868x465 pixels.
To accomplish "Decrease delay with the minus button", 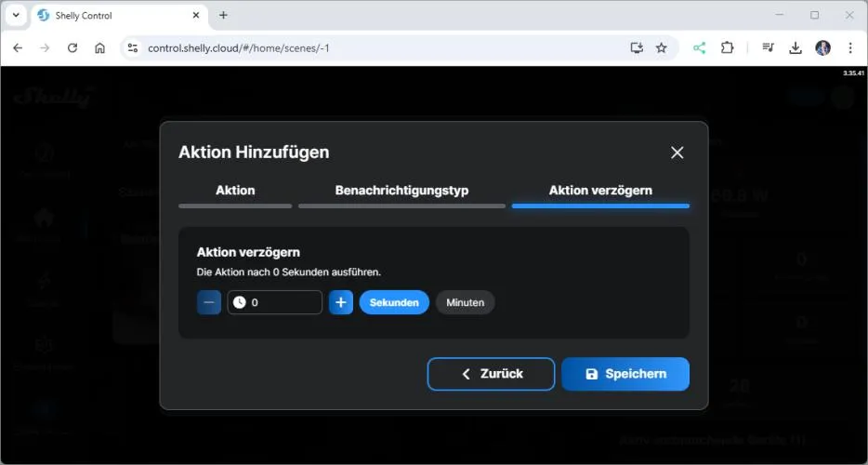I will click(209, 302).
